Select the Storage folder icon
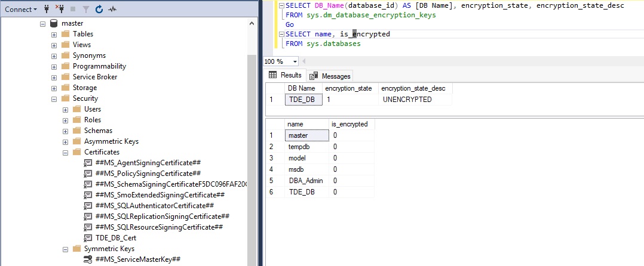Image resolution: width=644 pixels, height=266 pixels. tap(65, 88)
